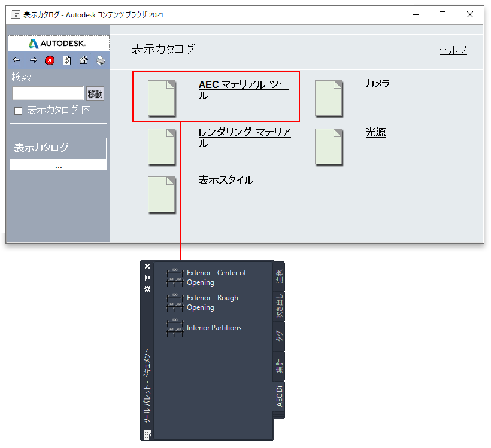Minimize the content browser window
Viewport: 491px width, 448px height.
point(416,14)
